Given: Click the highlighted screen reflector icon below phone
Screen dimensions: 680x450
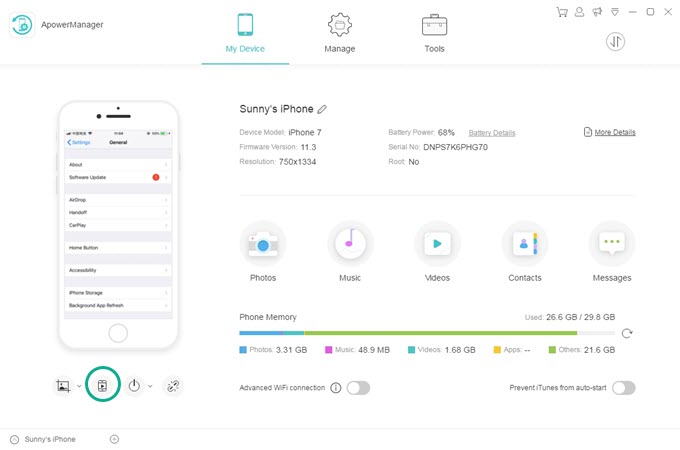Looking at the screenshot, I should 102,385.
